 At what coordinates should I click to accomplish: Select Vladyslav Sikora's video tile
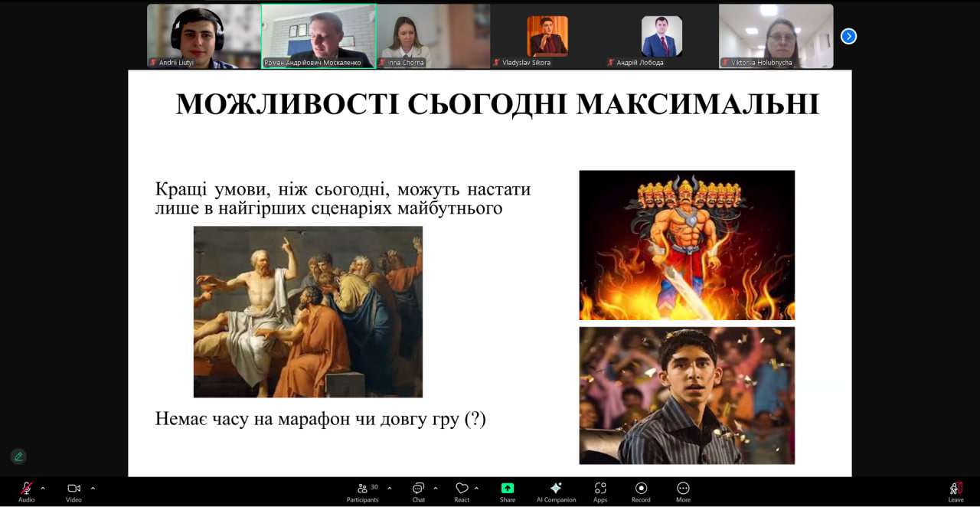547,36
